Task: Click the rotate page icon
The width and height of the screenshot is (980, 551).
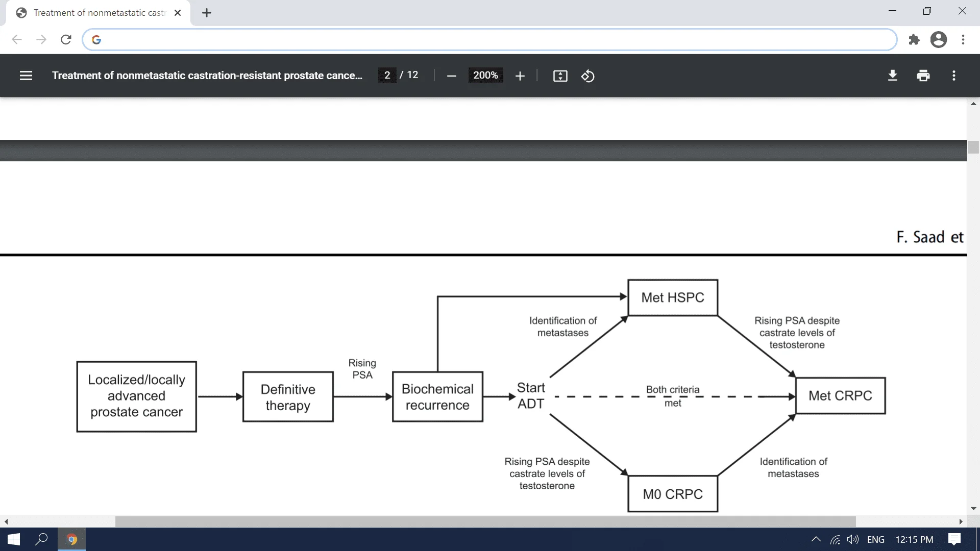Action: click(587, 76)
